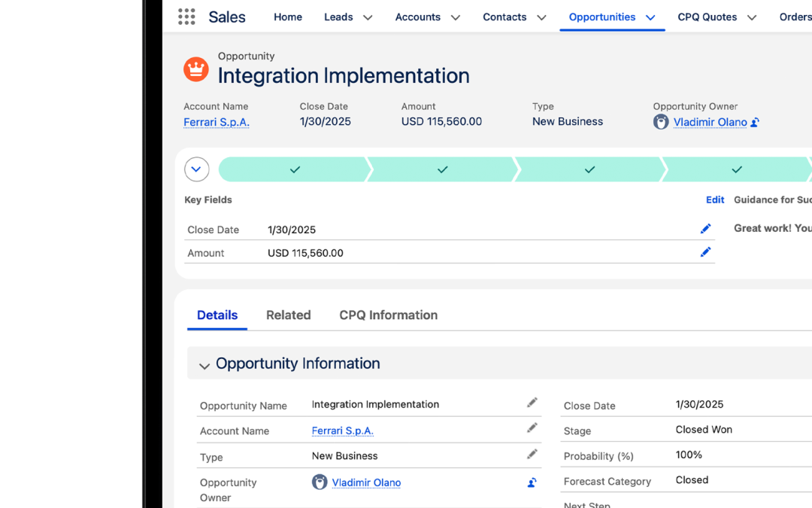
Task: Click pencil icon next to Opportunity Name
Action: (532, 403)
